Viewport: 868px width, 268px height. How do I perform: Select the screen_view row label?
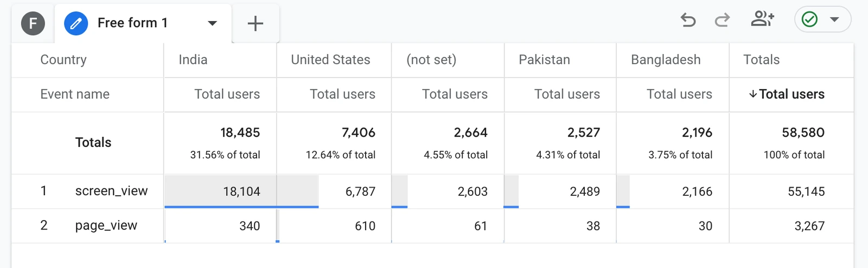click(111, 191)
